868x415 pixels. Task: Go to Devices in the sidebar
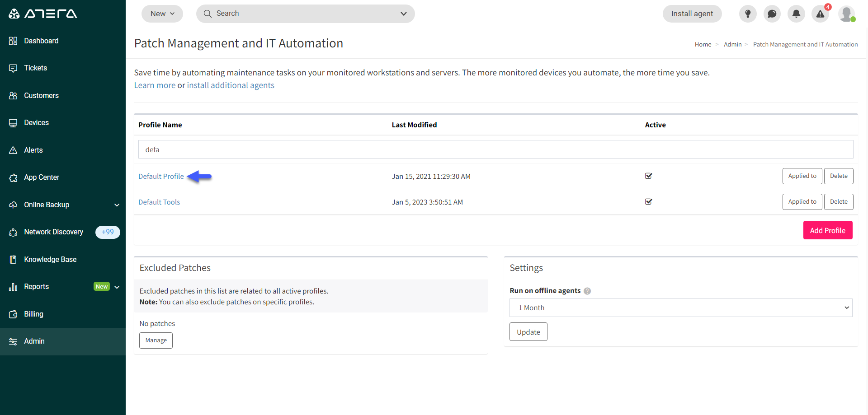pos(36,123)
